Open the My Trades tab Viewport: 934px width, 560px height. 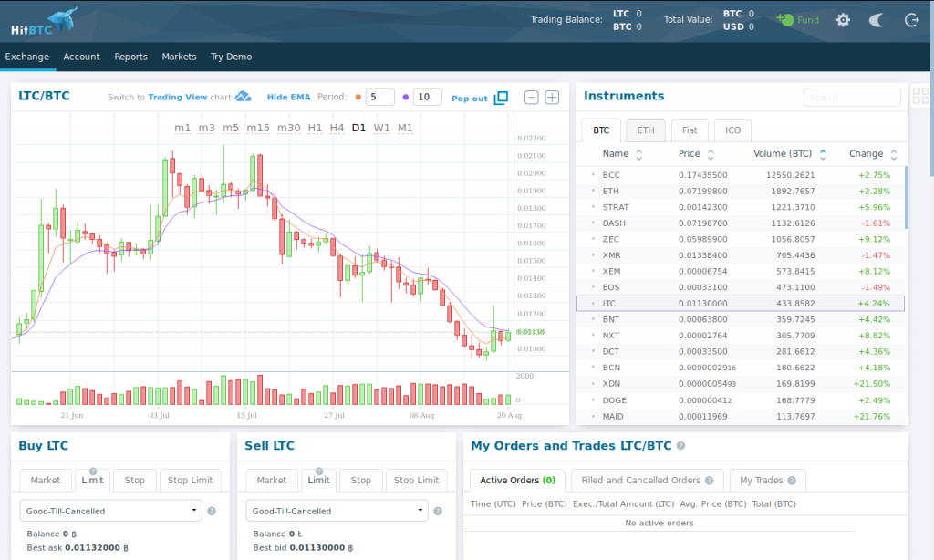tap(768, 480)
